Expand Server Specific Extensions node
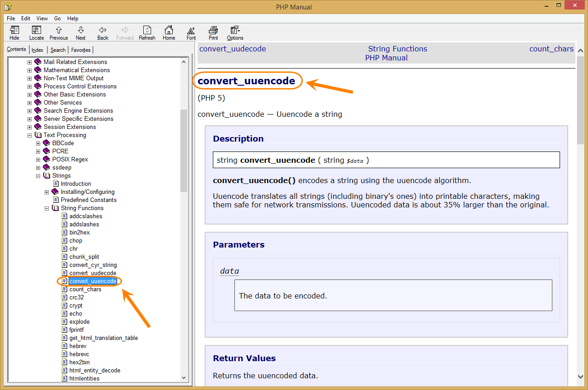 [x=30, y=119]
